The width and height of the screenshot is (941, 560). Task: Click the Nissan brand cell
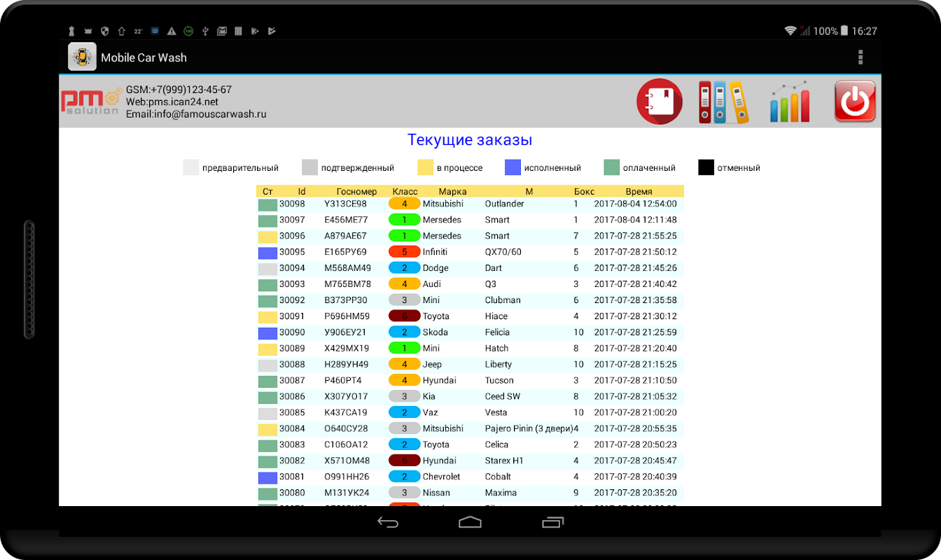tap(436, 493)
